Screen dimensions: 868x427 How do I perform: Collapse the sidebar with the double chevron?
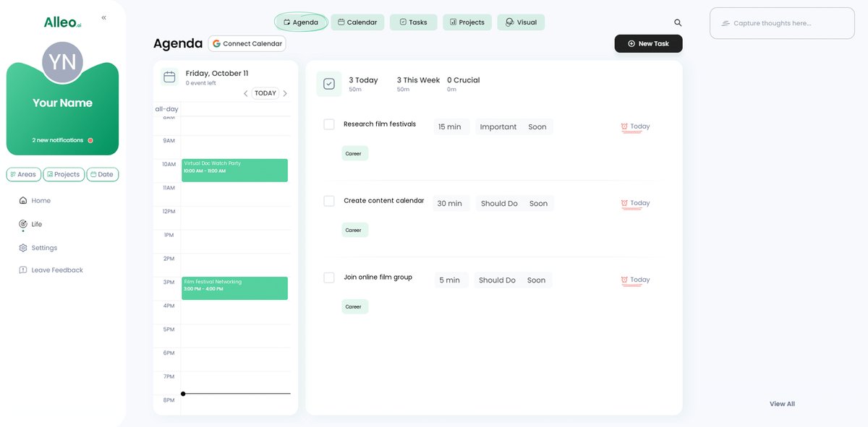point(103,17)
